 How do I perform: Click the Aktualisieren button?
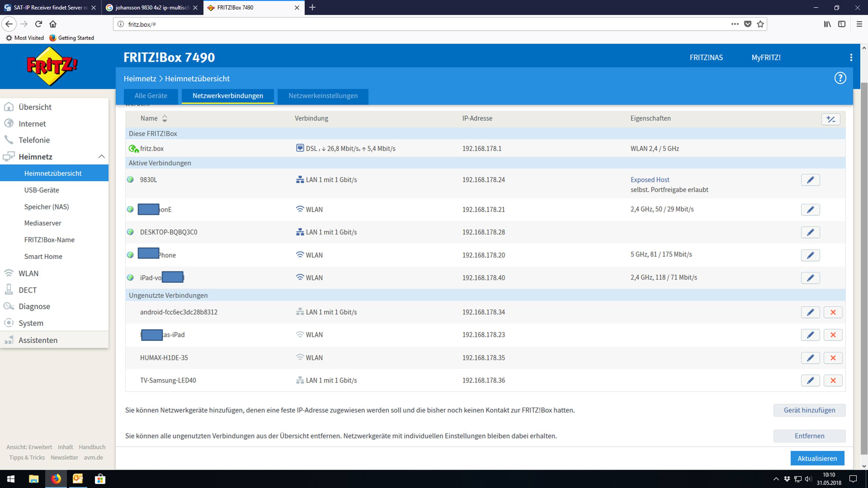coord(817,458)
